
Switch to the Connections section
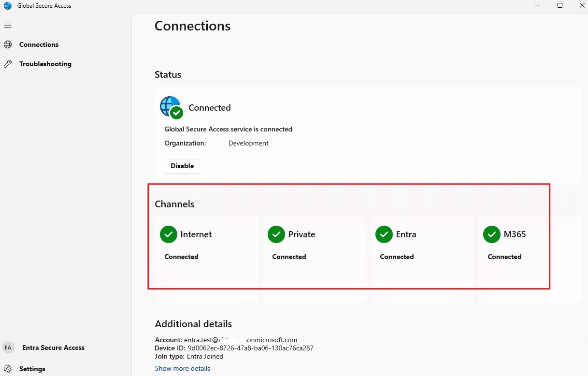pos(39,44)
